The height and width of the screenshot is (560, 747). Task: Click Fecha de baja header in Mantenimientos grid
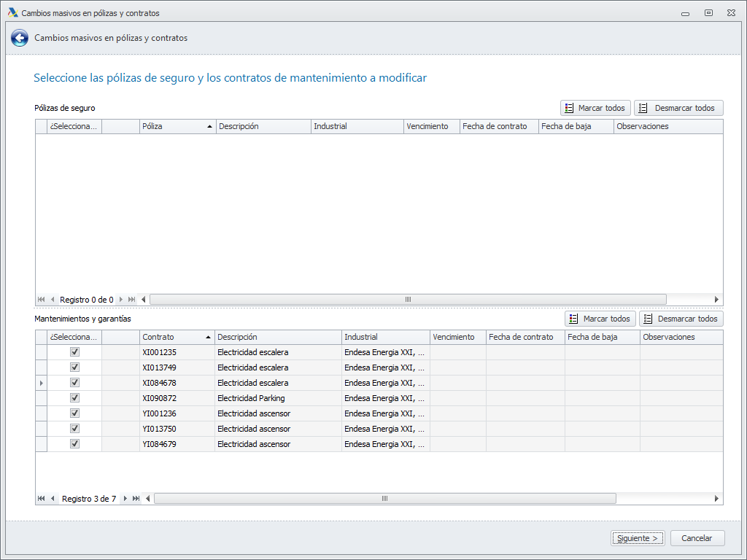[x=602, y=337]
